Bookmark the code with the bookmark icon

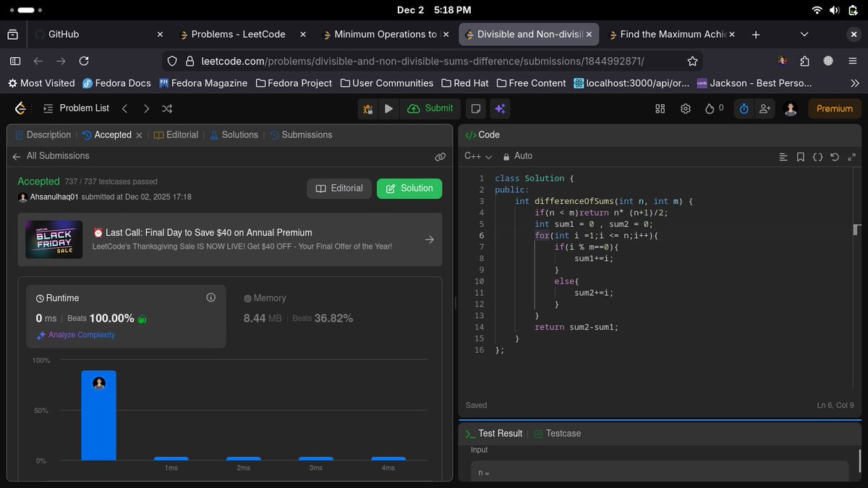click(801, 157)
